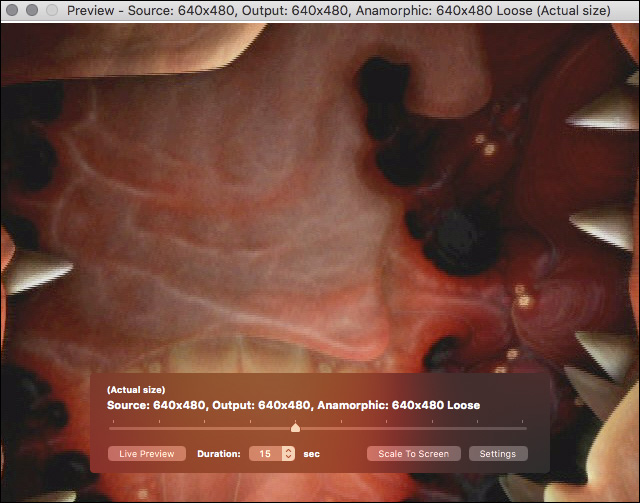
Task: Click the Duration value field showing 15
Action: coord(265,454)
